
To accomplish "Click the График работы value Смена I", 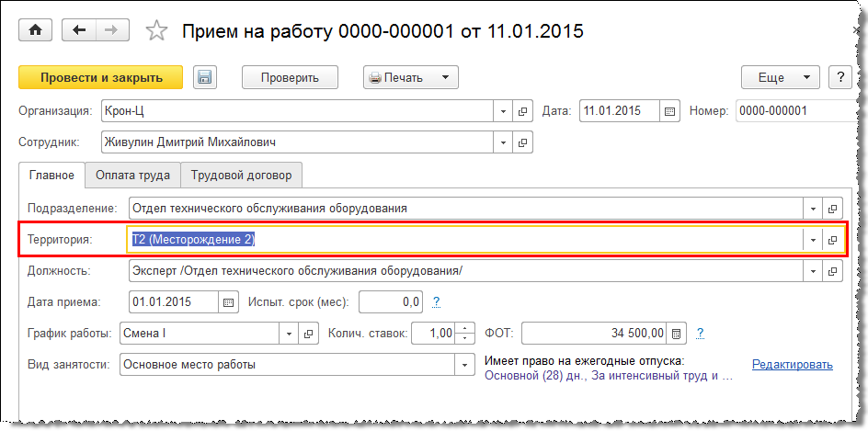I will pyautogui.click(x=200, y=334).
